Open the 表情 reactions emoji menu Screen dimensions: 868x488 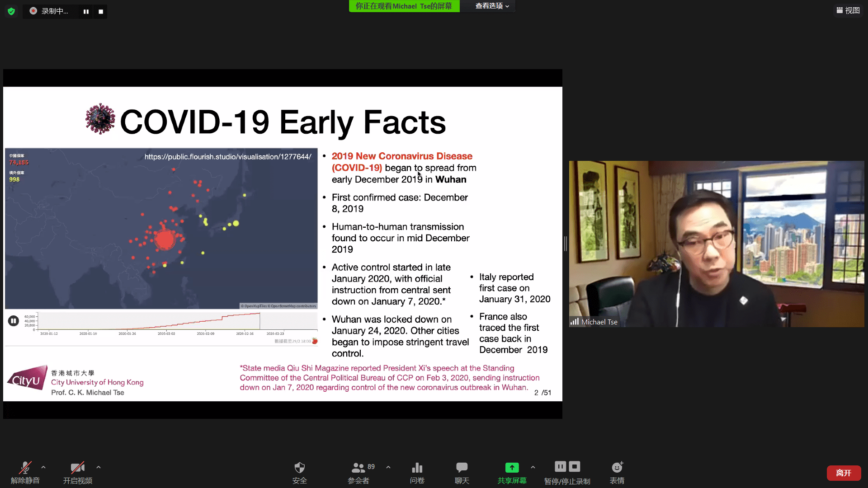tap(617, 472)
